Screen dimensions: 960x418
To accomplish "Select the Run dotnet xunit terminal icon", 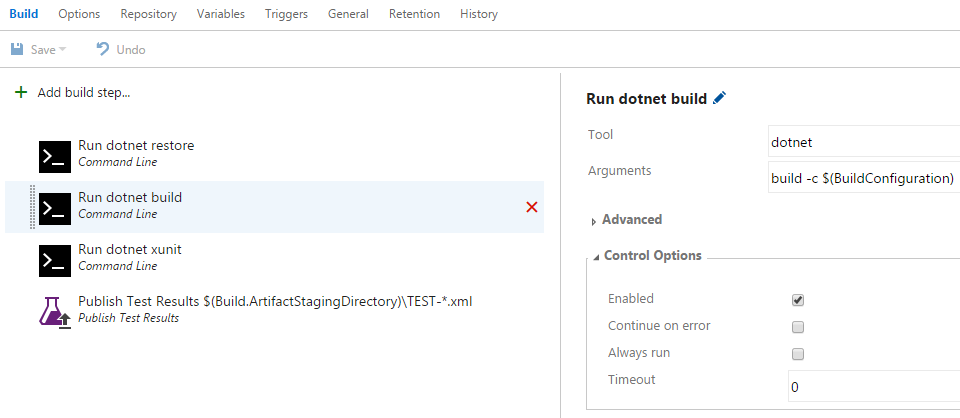I will point(55,261).
